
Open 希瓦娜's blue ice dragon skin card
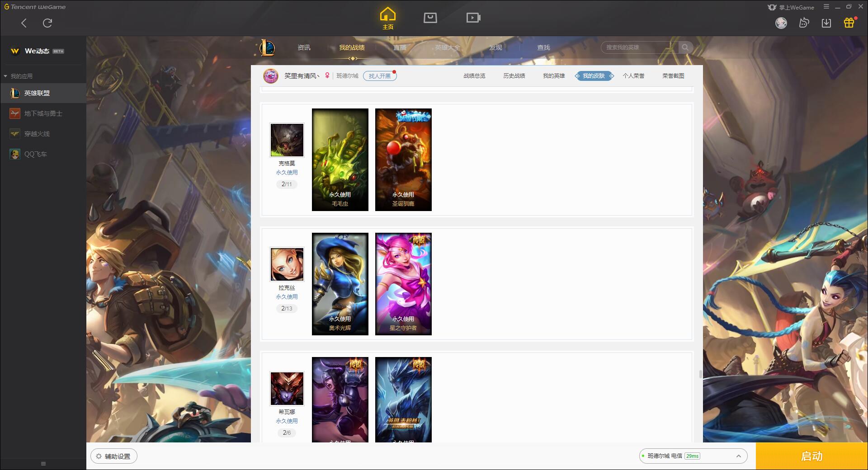[403, 399]
